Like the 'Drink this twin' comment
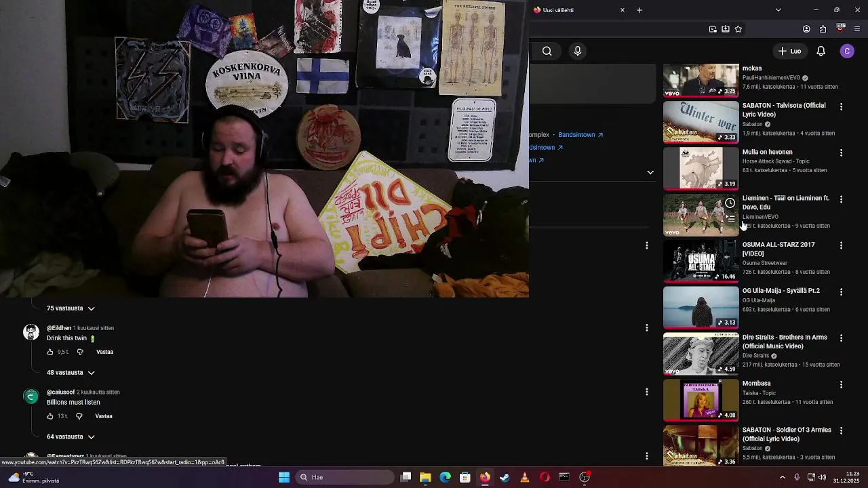 click(x=50, y=352)
